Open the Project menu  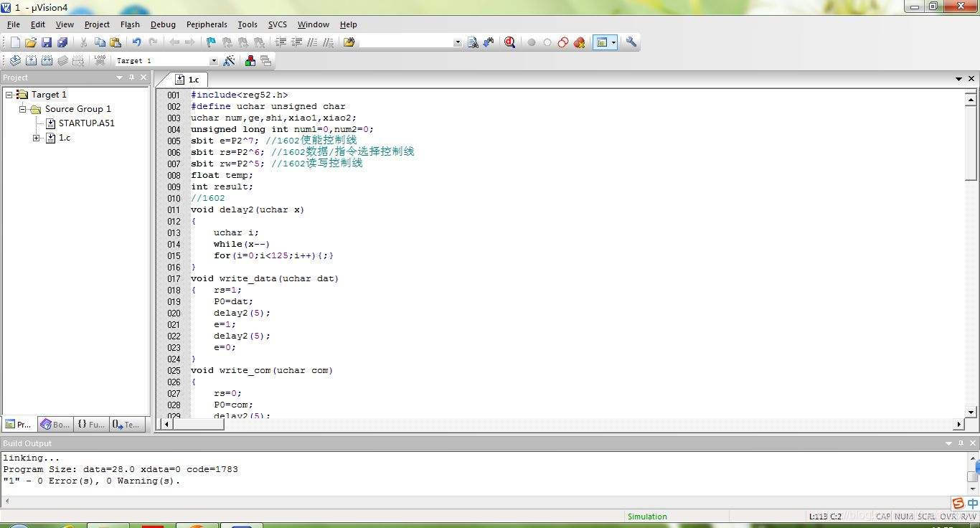coord(97,24)
